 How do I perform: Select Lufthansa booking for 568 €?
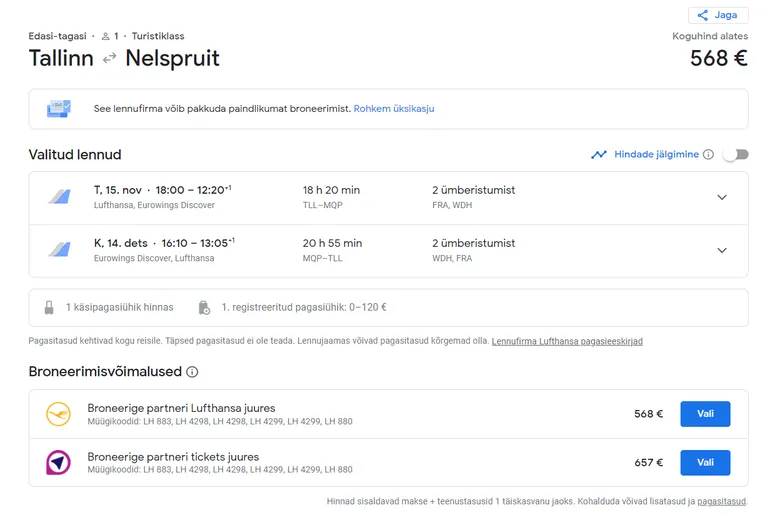coord(705,414)
